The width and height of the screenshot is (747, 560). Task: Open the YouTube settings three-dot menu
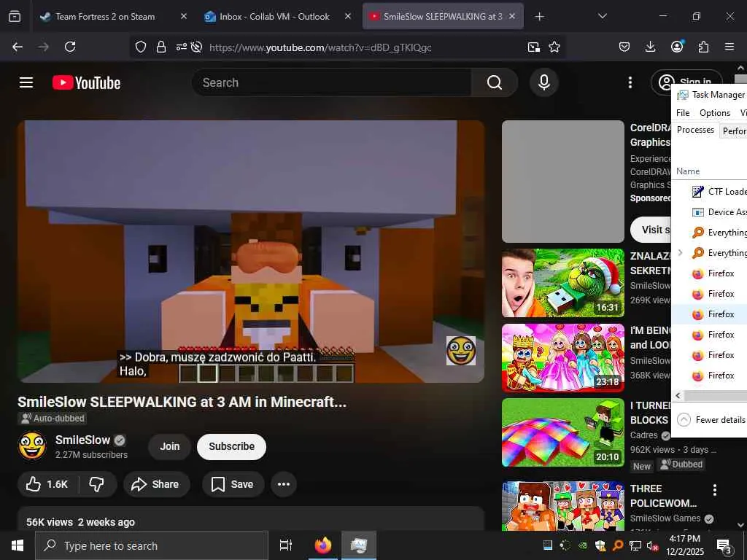[x=630, y=82]
